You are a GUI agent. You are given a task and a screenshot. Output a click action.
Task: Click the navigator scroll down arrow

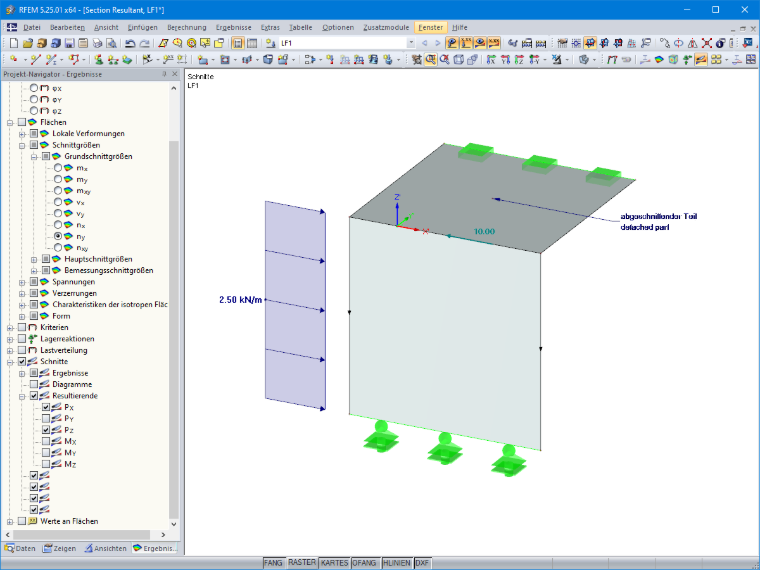coord(174,524)
